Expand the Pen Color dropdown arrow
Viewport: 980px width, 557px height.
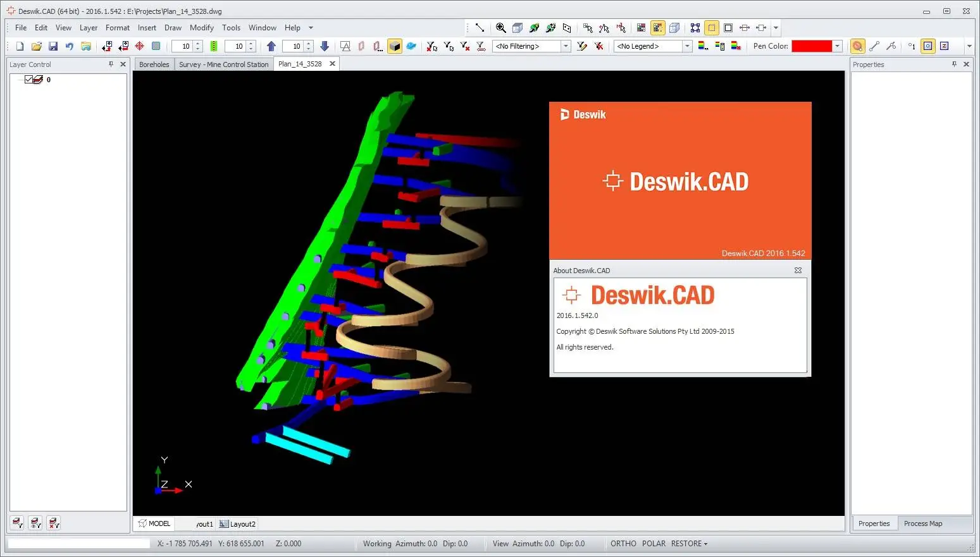pos(838,46)
